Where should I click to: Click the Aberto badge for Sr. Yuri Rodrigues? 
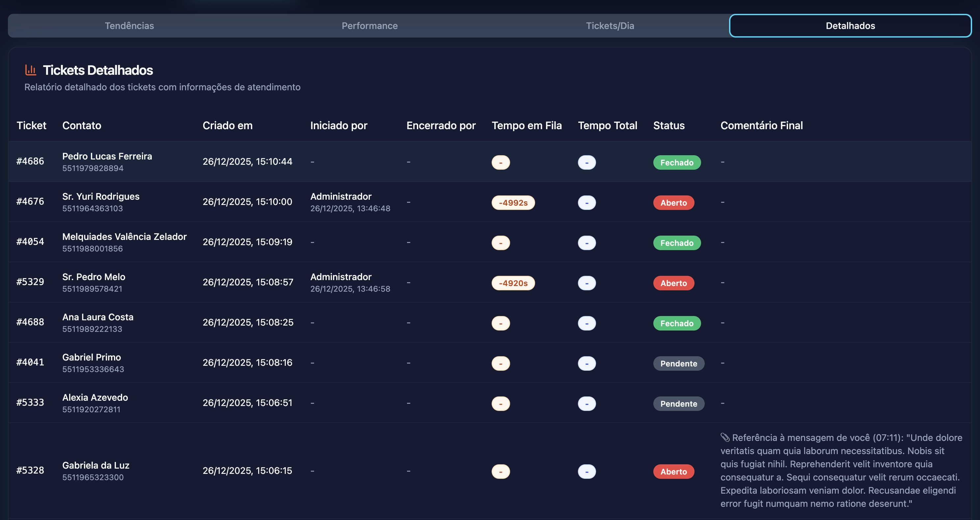[x=673, y=203]
